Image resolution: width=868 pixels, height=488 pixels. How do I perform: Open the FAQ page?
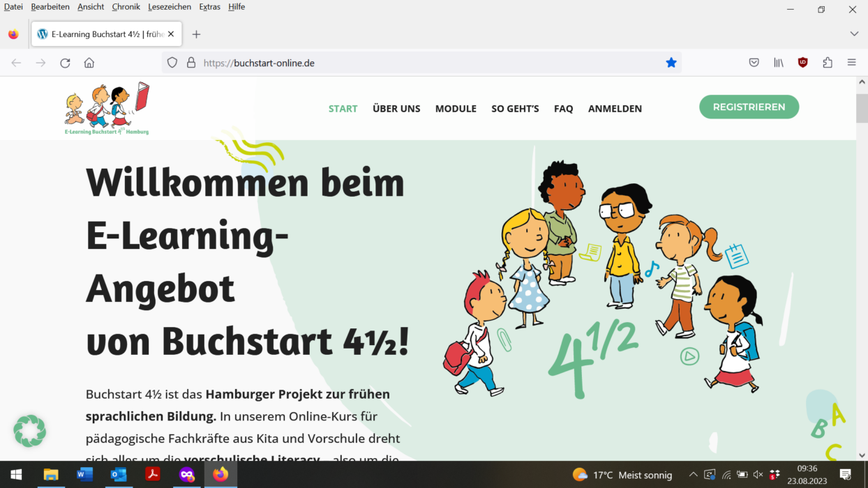click(x=564, y=109)
